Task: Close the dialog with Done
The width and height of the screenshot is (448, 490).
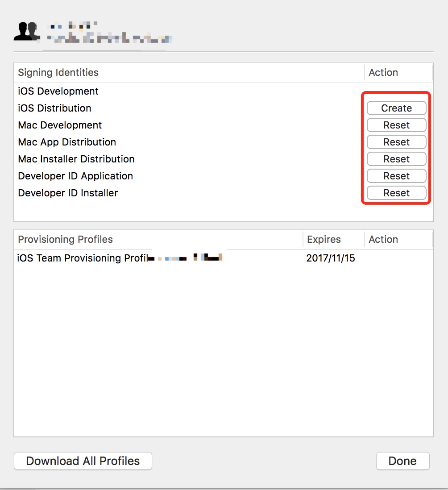Action: (x=402, y=461)
